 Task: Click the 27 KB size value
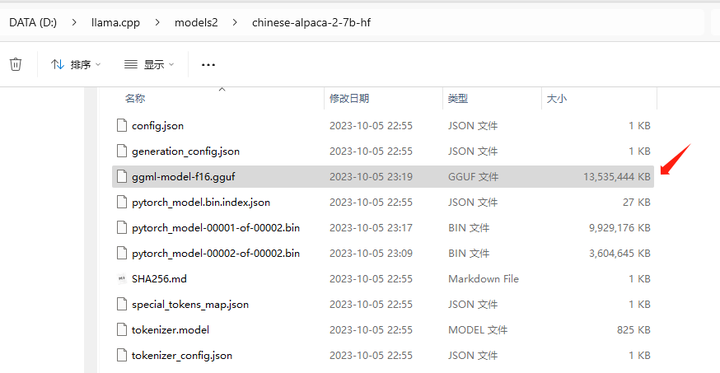pos(636,202)
